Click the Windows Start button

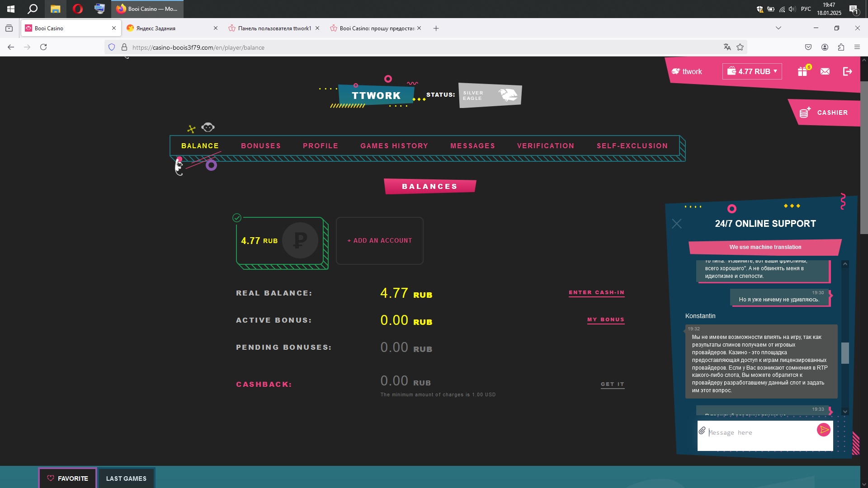(11, 9)
